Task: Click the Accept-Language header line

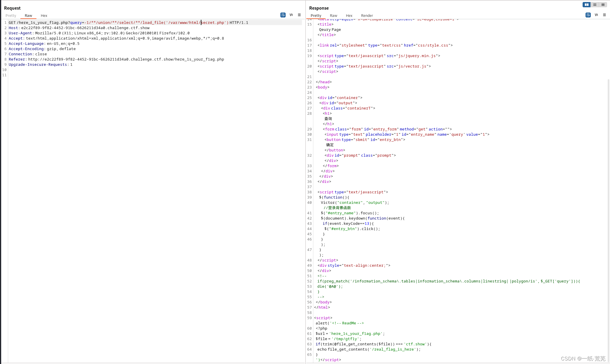Action: [x=44, y=44]
